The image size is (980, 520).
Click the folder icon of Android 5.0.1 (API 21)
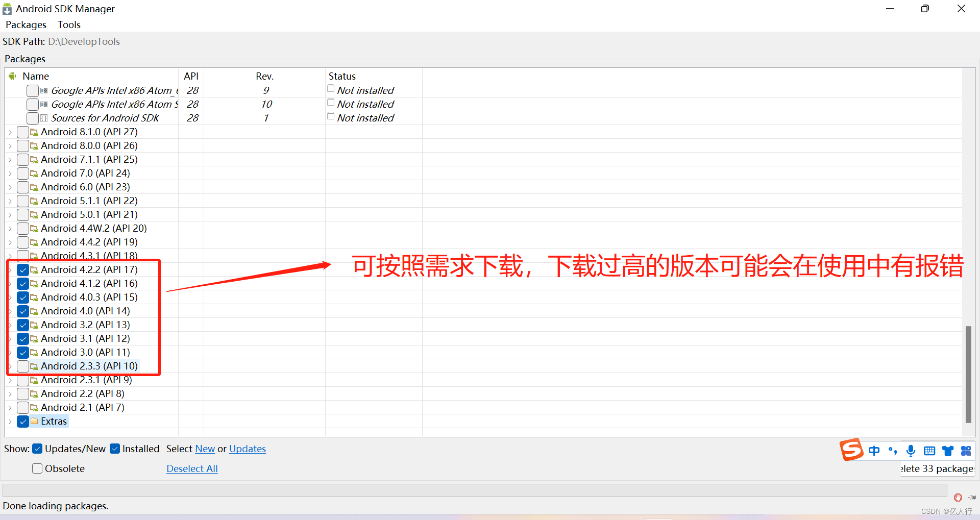[x=34, y=215]
